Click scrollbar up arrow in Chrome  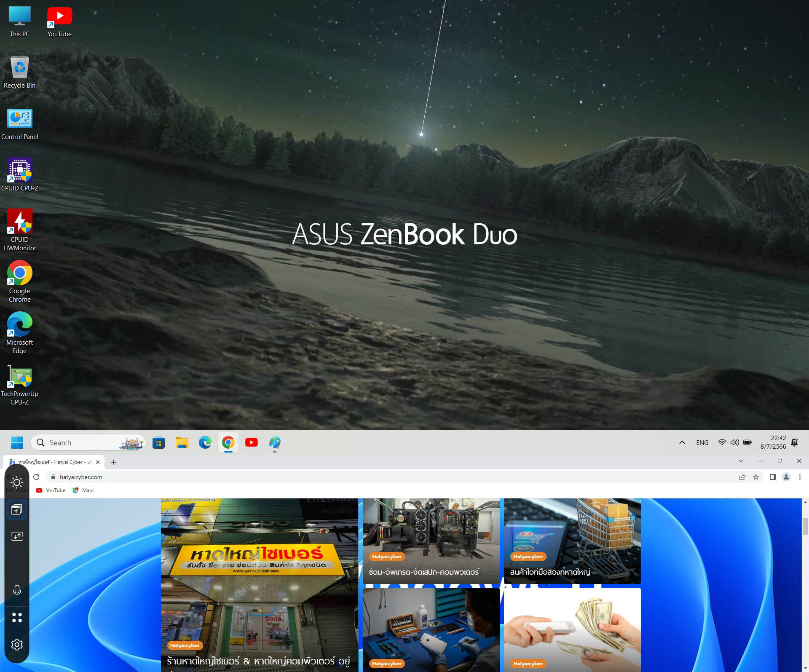(805, 502)
